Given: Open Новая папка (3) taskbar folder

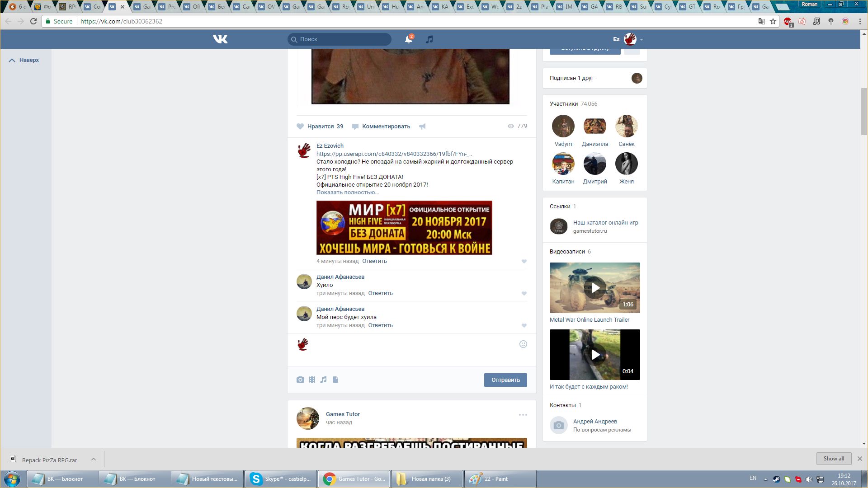Looking at the screenshot, I should tap(427, 479).
